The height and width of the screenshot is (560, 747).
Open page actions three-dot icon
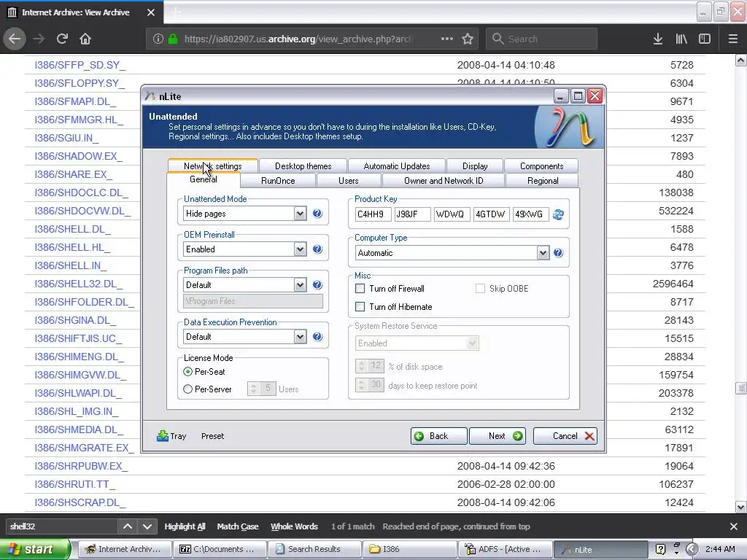click(x=447, y=39)
